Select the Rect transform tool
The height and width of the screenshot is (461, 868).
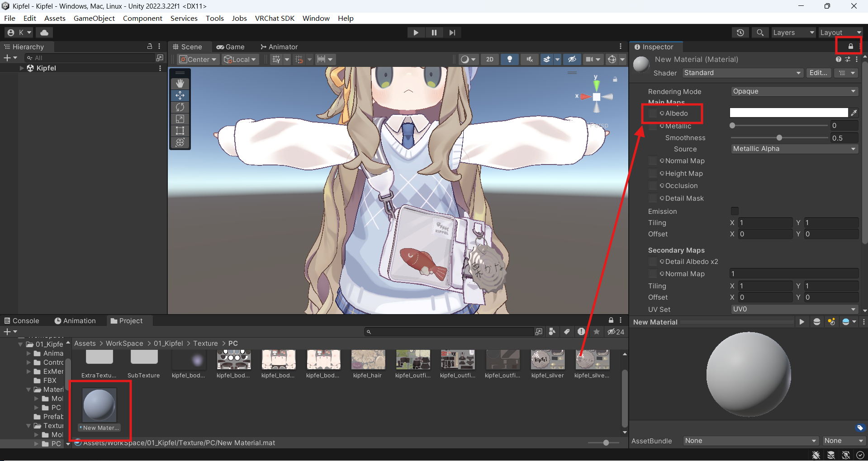(x=180, y=131)
